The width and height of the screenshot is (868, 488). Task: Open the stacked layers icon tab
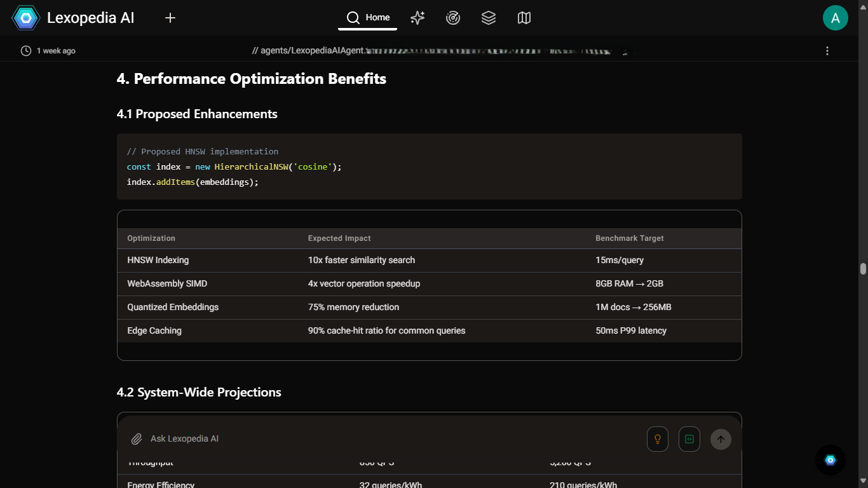point(489,18)
